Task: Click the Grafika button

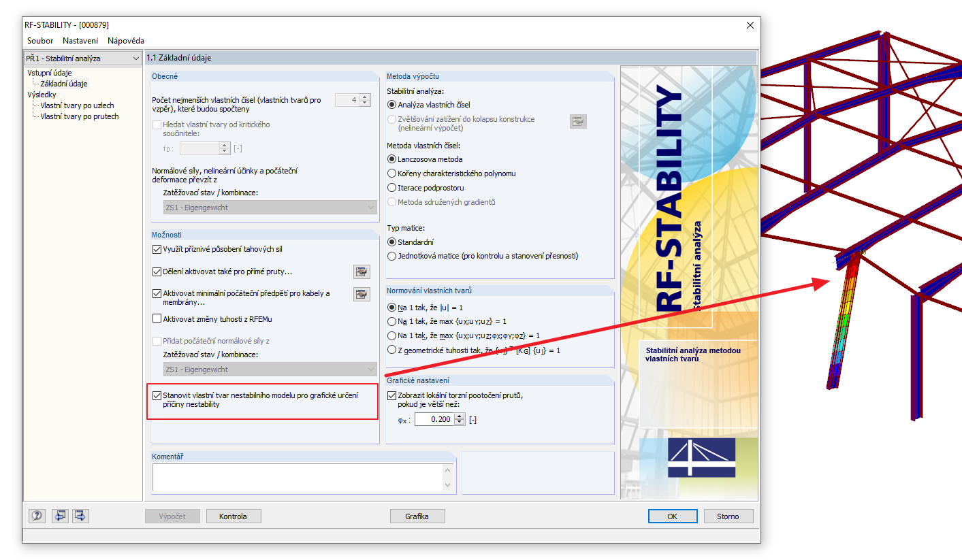Action: click(x=417, y=516)
